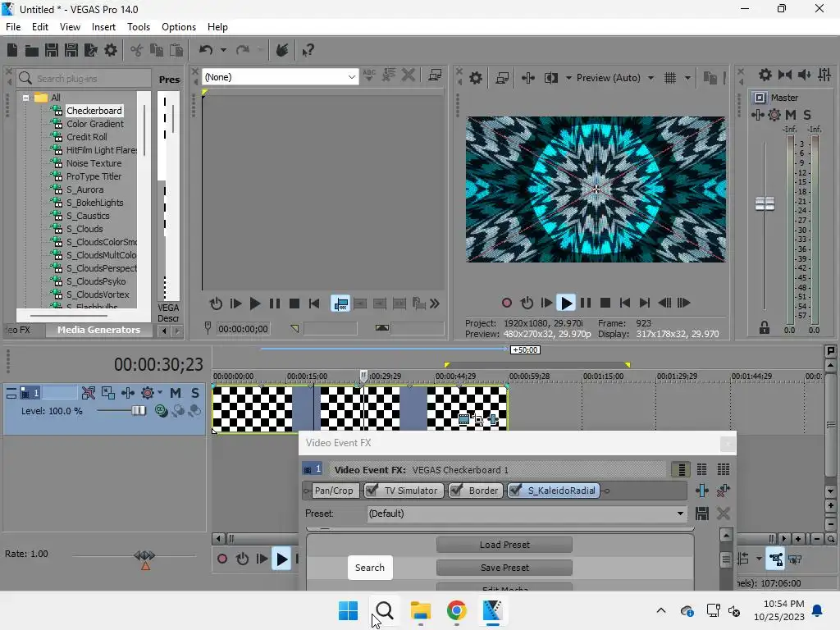Click the Cut scissors toolbar icon

137,50
